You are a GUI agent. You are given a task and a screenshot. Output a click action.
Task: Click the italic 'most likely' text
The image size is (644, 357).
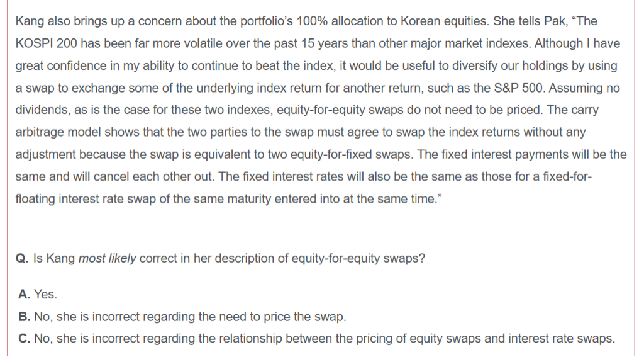click(x=107, y=259)
